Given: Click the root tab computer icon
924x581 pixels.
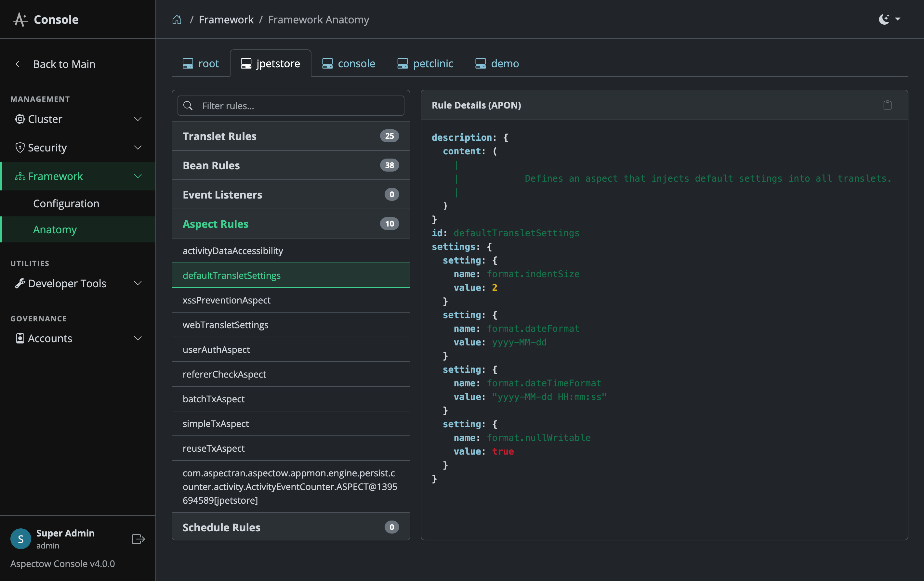Looking at the screenshot, I should [188, 64].
